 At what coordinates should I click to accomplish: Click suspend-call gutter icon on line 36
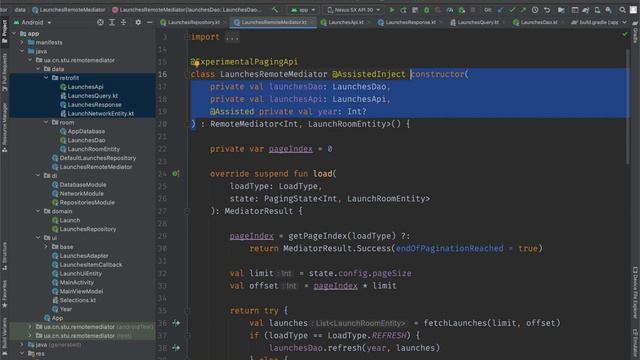pyautogui.click(x=176, y=323)
